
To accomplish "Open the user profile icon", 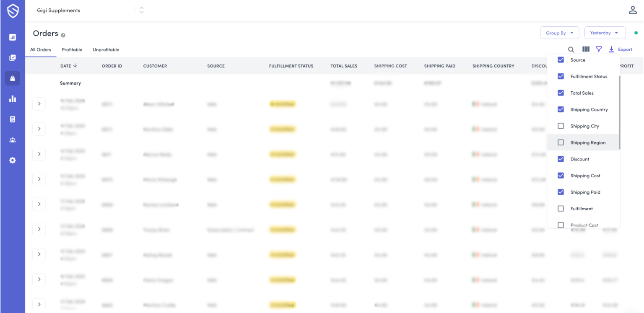I will [x=633, y=10].
